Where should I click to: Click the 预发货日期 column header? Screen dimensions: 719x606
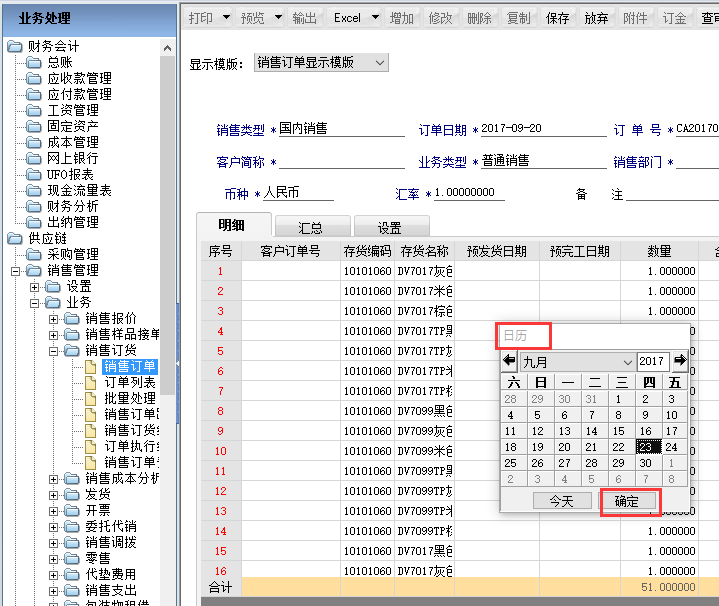coord(497,251)
